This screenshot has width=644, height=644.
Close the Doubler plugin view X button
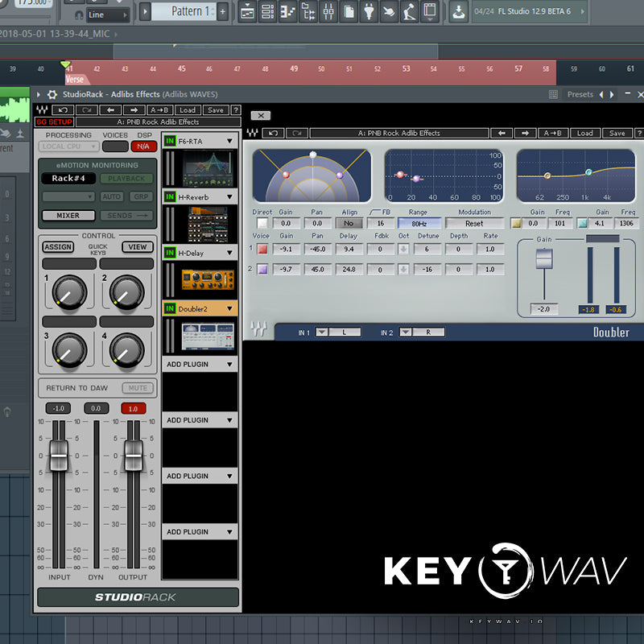[261, 115]
